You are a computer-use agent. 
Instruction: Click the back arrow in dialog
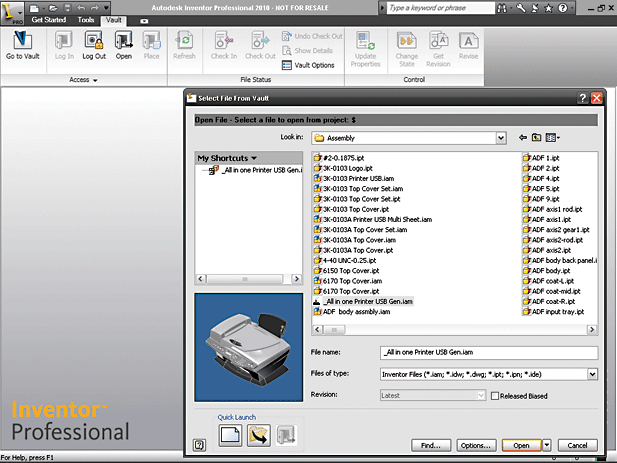pyautogui.click(x=523, y=137)
